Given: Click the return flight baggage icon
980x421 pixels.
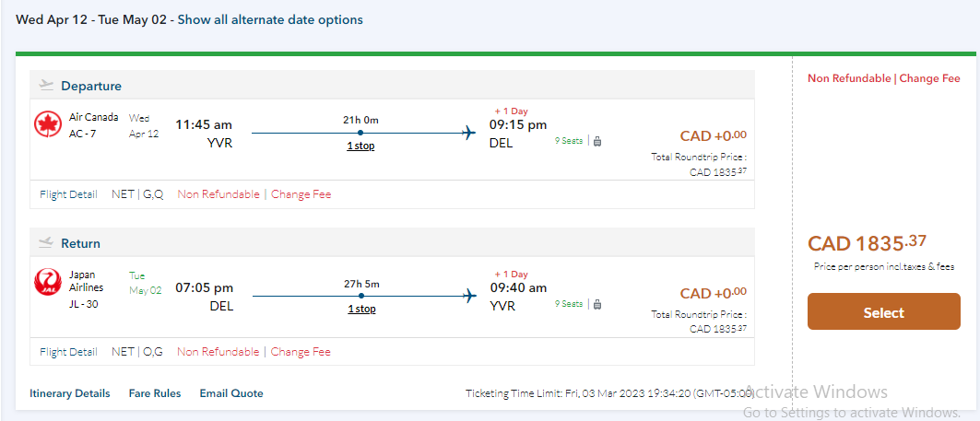Looking at the screenshot, I should [596, 304].
